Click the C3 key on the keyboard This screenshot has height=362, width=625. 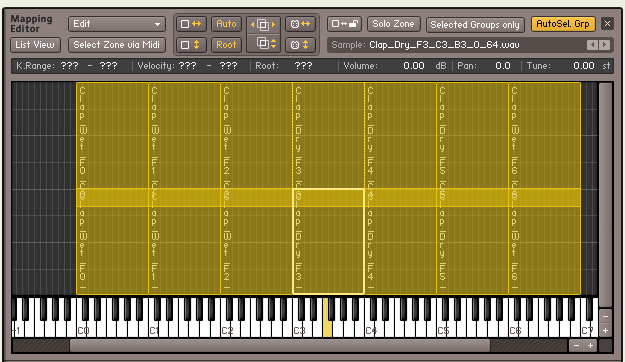tap(298, 329)
